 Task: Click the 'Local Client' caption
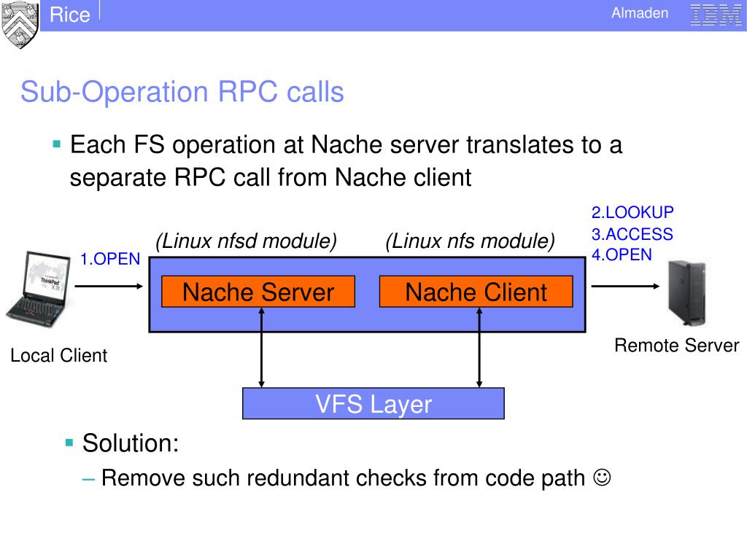pyautogui.click(x=59, y=356)
